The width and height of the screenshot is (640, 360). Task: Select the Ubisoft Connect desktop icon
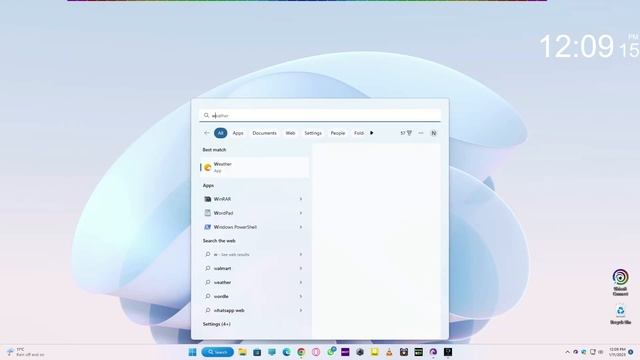(x=620, y=282)
